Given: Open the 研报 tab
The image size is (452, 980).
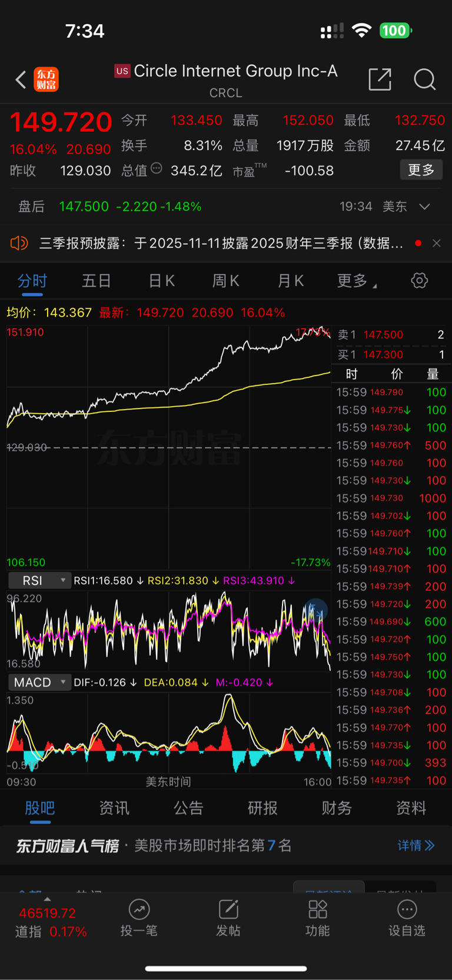Looking at the screenshot, I should coord(262,808).
